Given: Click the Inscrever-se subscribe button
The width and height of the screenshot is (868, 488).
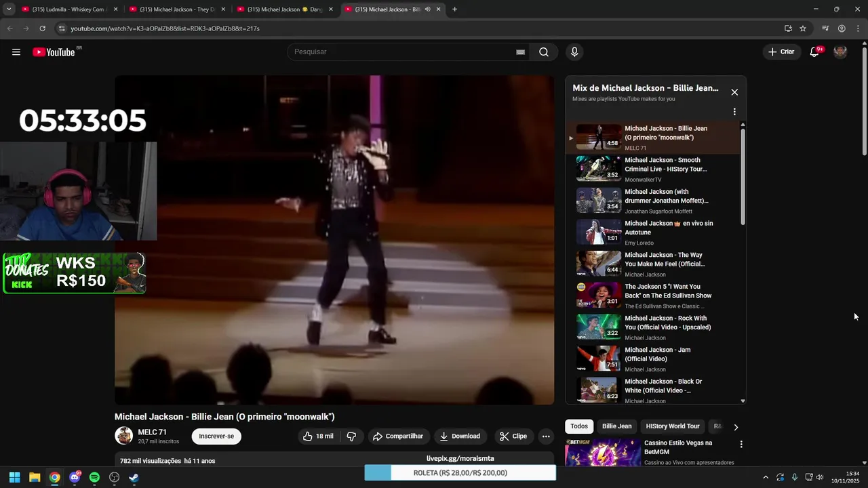Looking at the screenshot, I should [x=216, y=436].
